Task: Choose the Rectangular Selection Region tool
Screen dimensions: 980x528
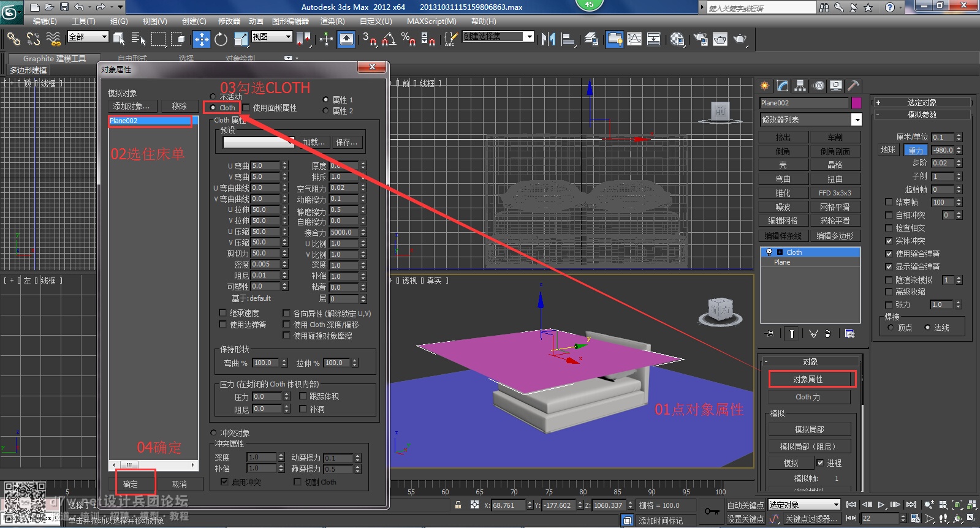Action: [x=158, y=39]
